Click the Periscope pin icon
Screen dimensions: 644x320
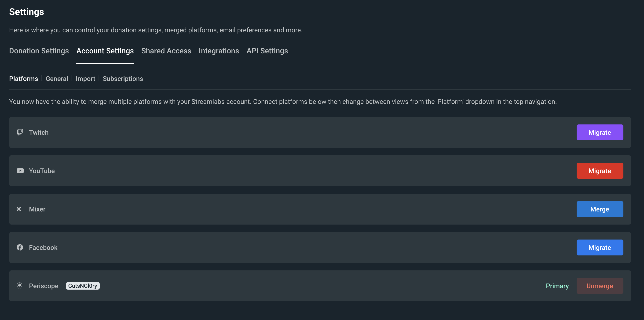19,286
